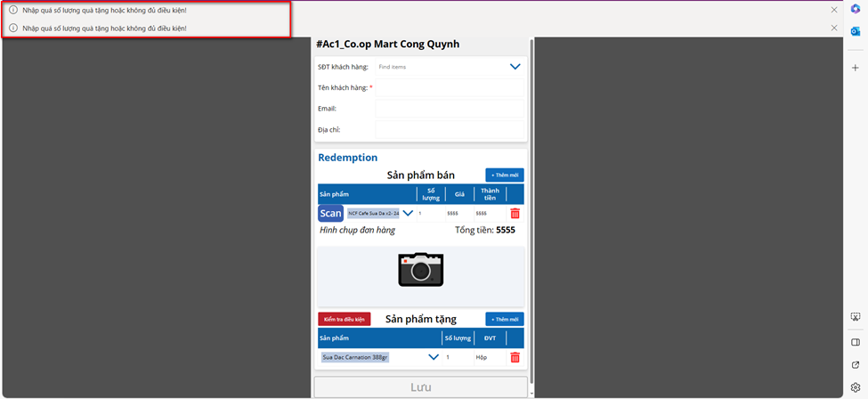This screenshot has width=868, height=399.
Task: Click the Hình chụp đơn hàng label
Action: pos(357,230)
